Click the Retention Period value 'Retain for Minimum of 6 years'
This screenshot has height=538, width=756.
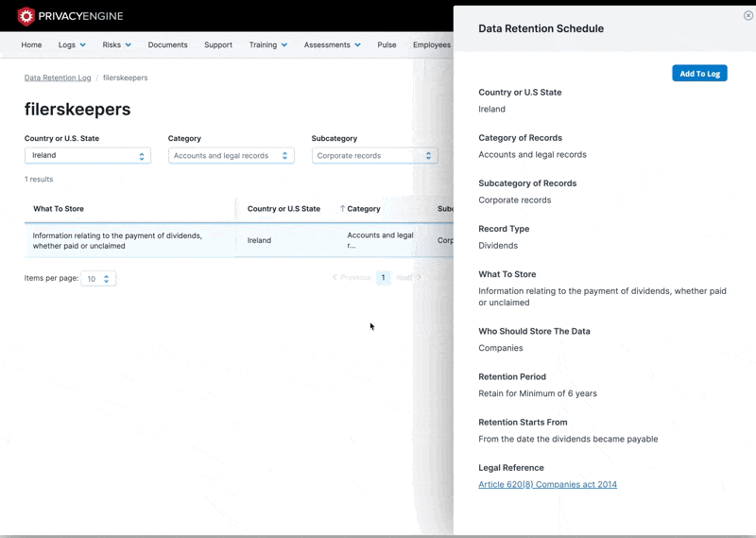tap(538, 393)
